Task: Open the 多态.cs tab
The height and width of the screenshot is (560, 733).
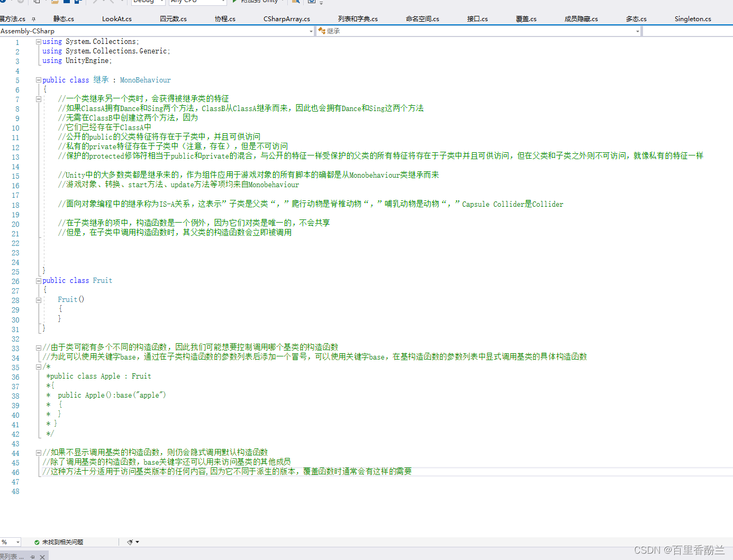Action: [x=636, y=19]
